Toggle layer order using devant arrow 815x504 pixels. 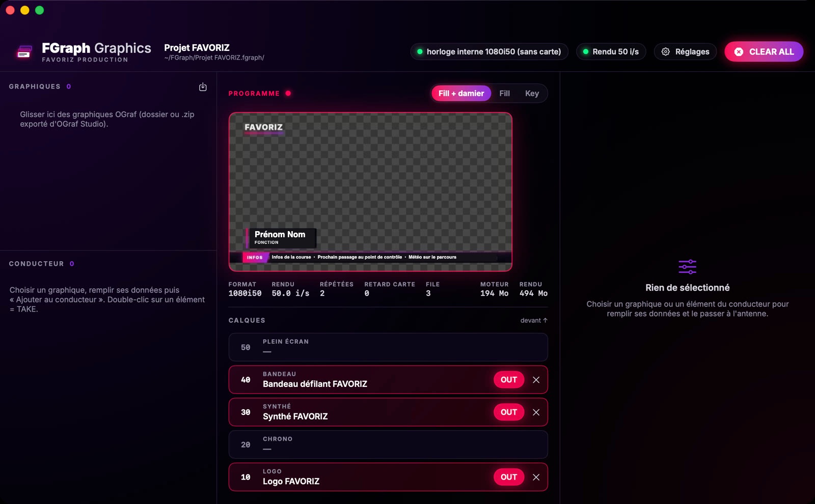pyautogui.click(x=534, y=320)
